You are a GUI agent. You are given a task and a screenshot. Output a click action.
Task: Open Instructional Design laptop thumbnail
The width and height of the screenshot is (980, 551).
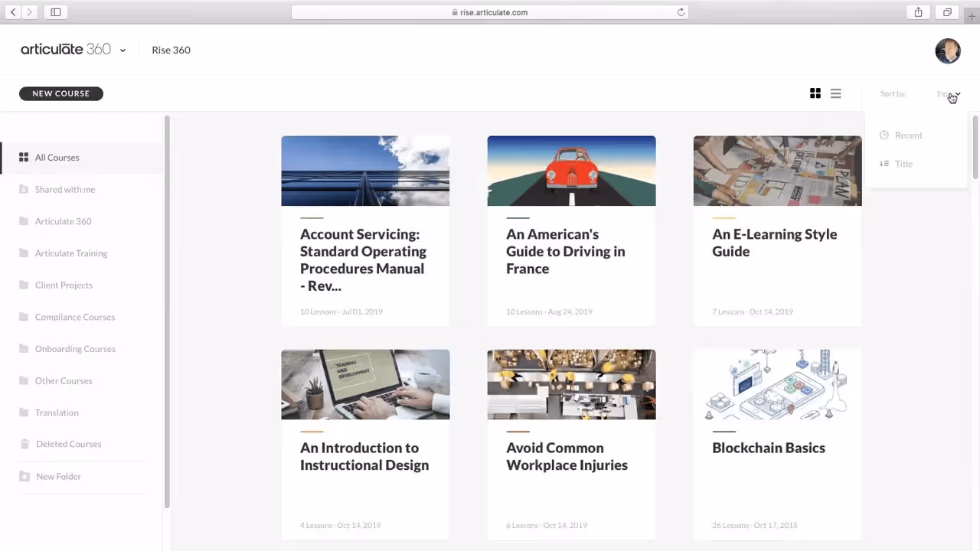point(365,384)
